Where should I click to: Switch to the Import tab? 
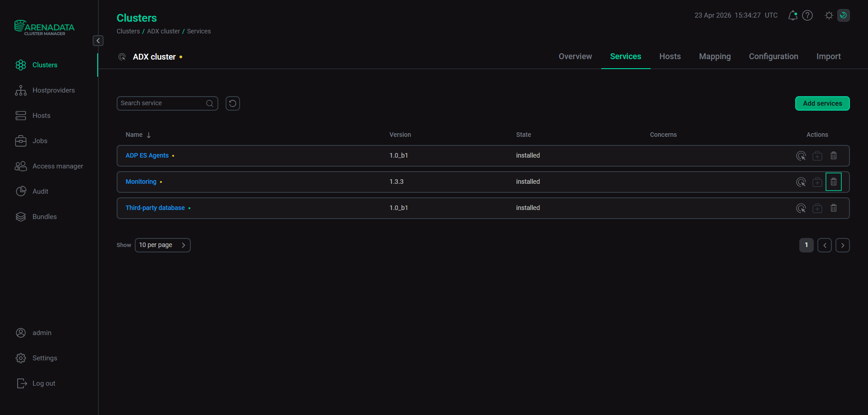(829, 56)
